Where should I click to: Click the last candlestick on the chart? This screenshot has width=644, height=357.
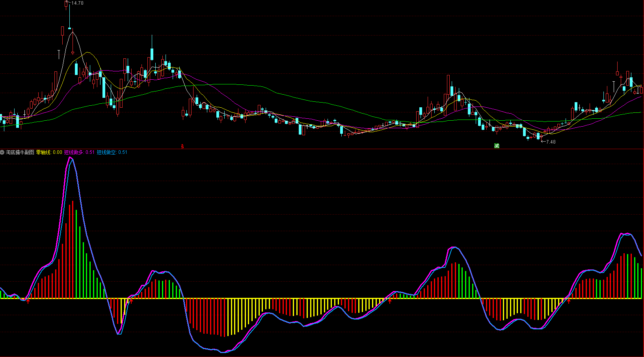point(641,90)
